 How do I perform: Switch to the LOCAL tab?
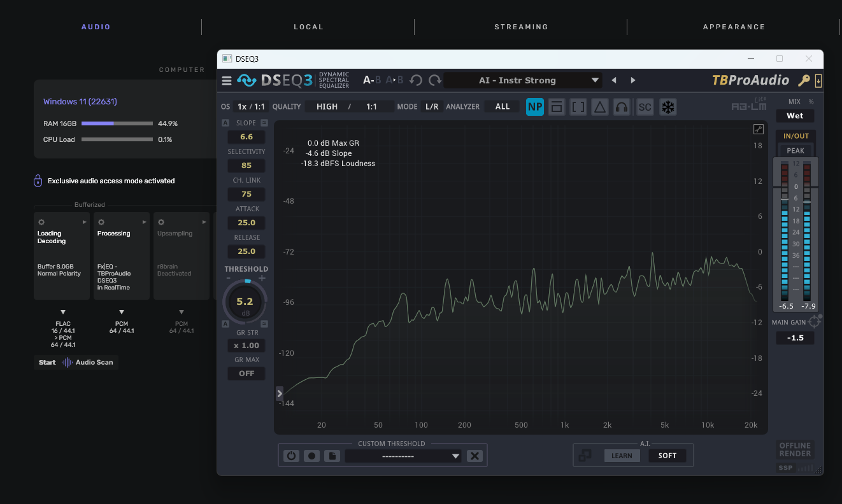[309, 27]
